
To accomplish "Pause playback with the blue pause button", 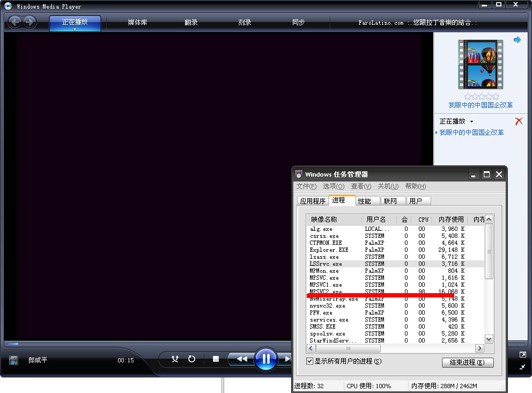I will point(265,359).
